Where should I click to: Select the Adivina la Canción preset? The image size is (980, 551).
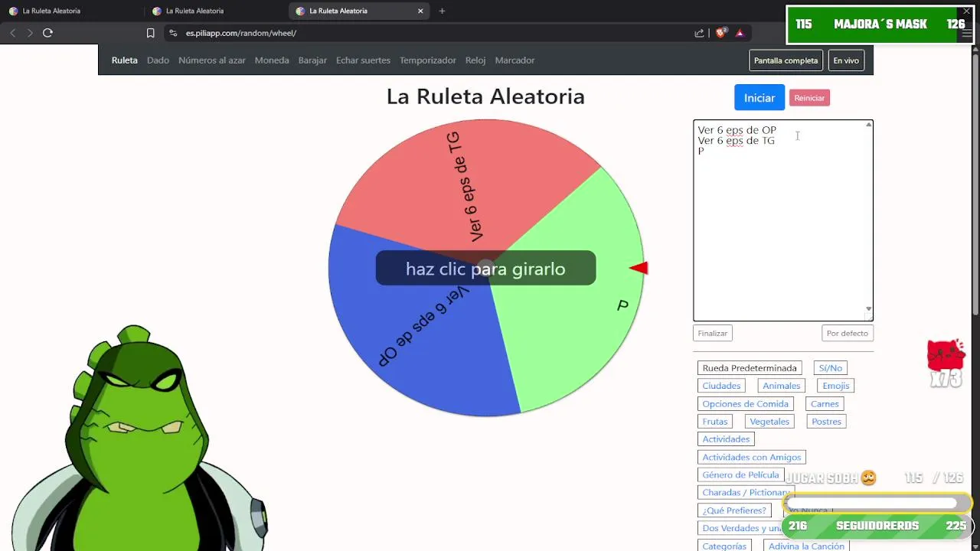[806, 546]
